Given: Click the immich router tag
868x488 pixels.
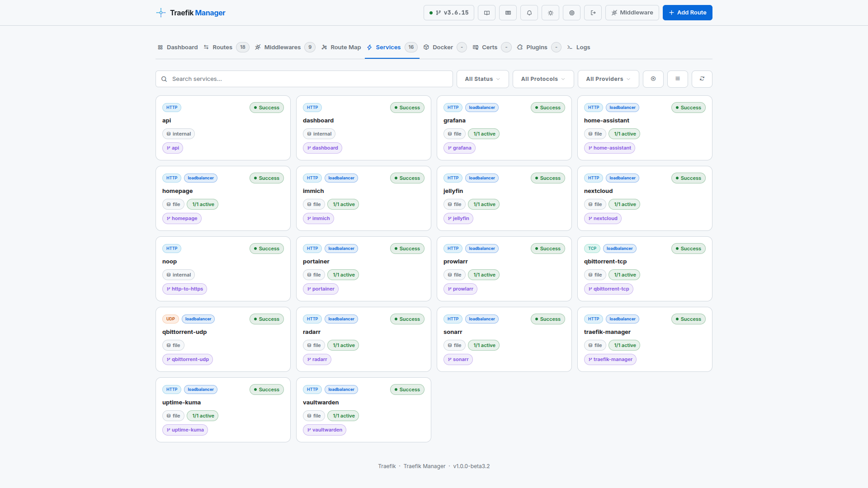Looking at the screenshot, I should pyautogui.click(x=318, y=219).
